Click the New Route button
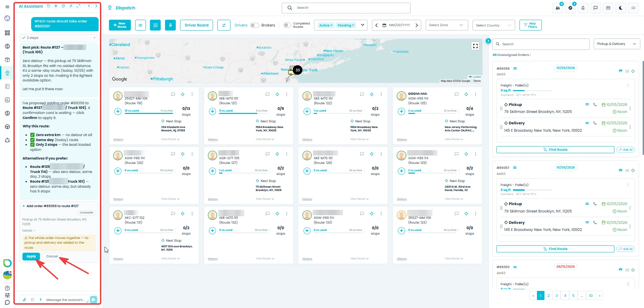The width and height of the screenshot is (644, 308). coord(120,25)
